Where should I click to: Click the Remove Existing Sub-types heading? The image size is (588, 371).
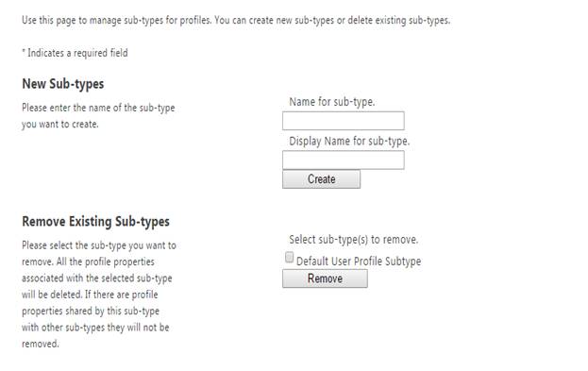(x=95, y=222)
